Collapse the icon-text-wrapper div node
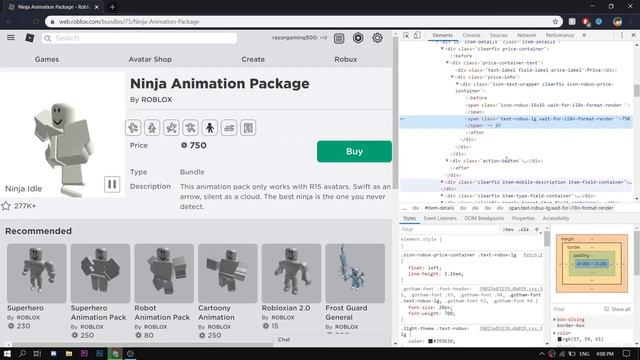Viewport: 640px width, 360px height. (x=458, y=84)
